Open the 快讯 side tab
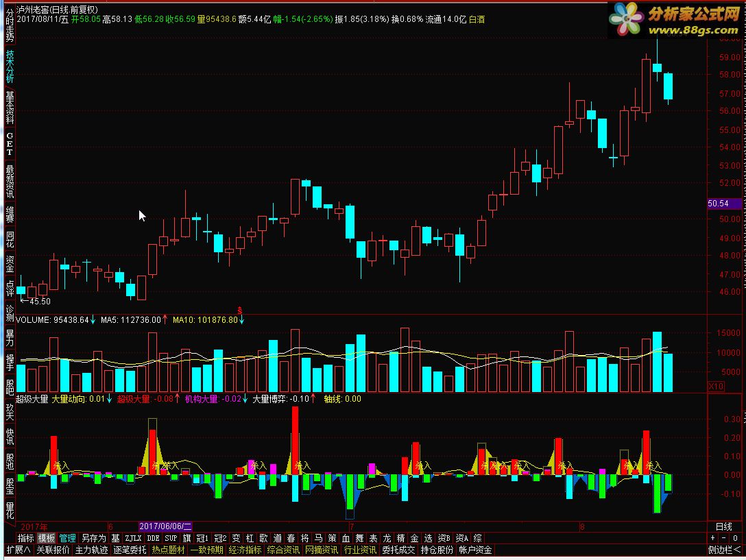This screenshot has width=746, height=560. coord(10,437)
